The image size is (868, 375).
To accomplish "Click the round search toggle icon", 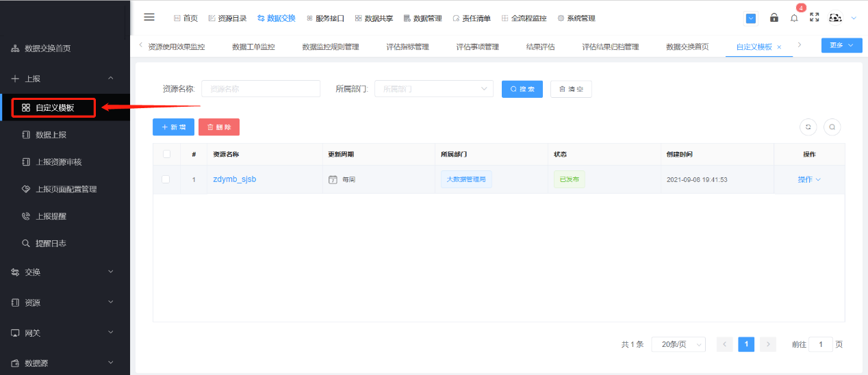I will (832, 127).
